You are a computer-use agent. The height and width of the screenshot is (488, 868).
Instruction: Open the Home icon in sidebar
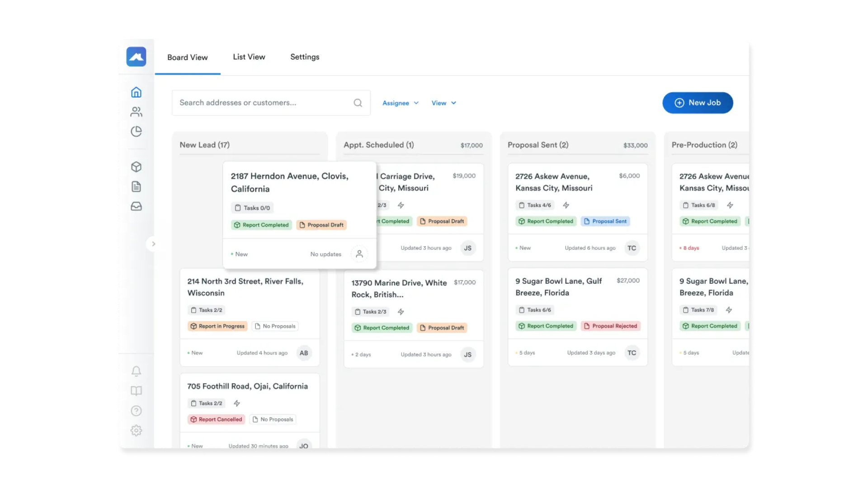[x=136, y=92]
